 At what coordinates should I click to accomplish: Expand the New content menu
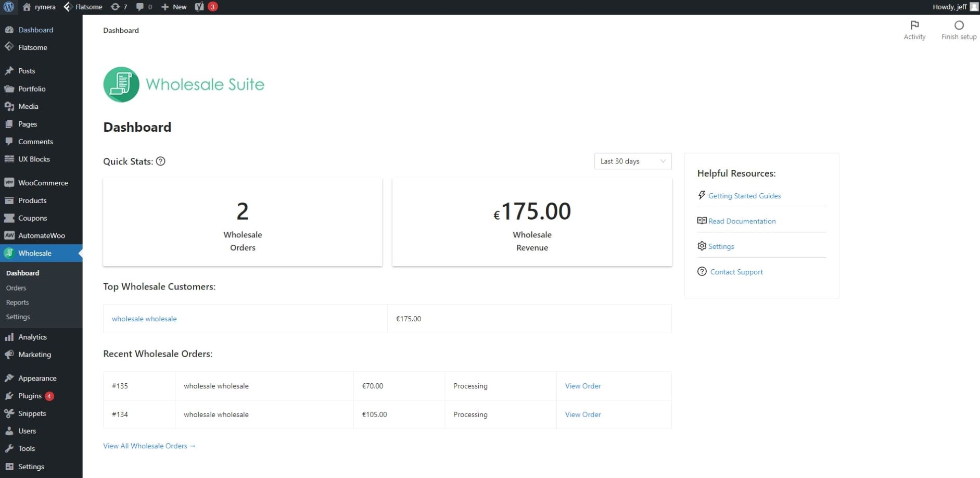pyautogui.click(x=174, y=7)
